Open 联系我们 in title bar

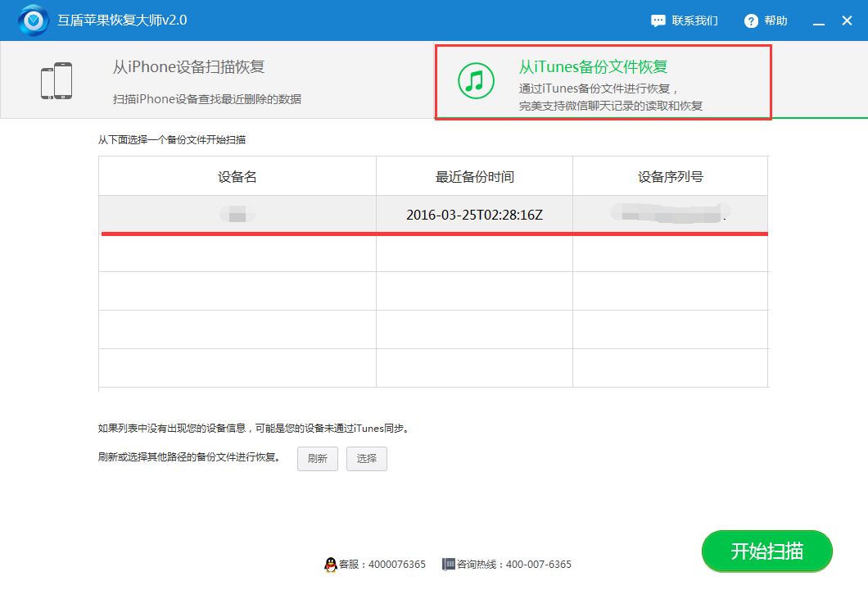[x=694, y=20]
